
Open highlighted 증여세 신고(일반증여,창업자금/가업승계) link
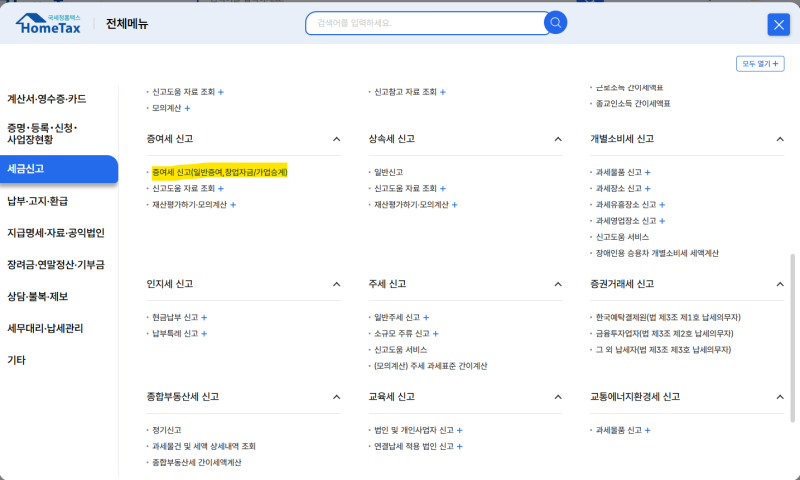[220, 172]
